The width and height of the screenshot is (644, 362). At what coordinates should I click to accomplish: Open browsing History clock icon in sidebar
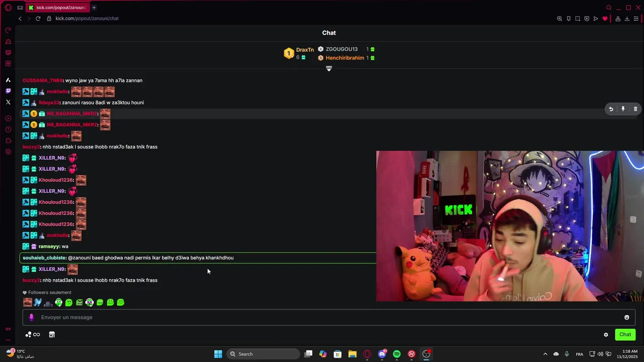(8, 130)
